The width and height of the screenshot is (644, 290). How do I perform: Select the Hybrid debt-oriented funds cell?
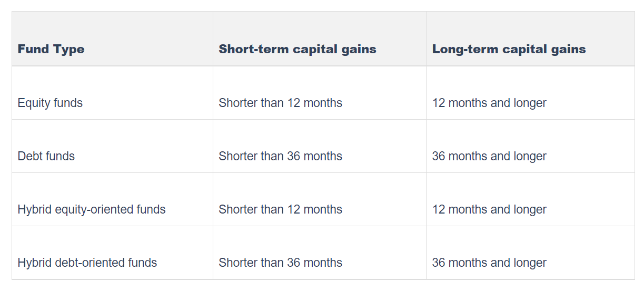coord(87,263)
